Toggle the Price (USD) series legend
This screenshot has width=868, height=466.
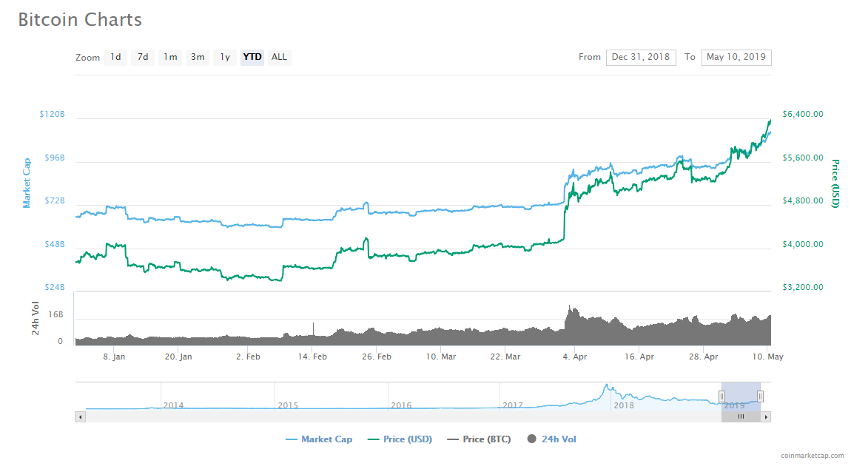pyautogui.click(x=401, y=439)
